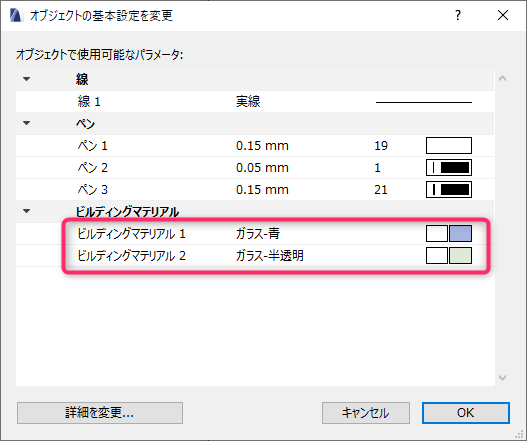The height and width of the screenshot is (441, 527).
Task: Click the 0.15 mm value in ペン 3 row
Action: click(x=262, y=190)
